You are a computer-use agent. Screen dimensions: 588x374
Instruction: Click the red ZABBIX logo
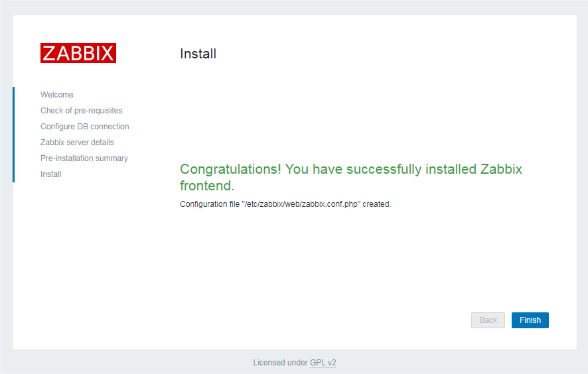coord(78,53)
